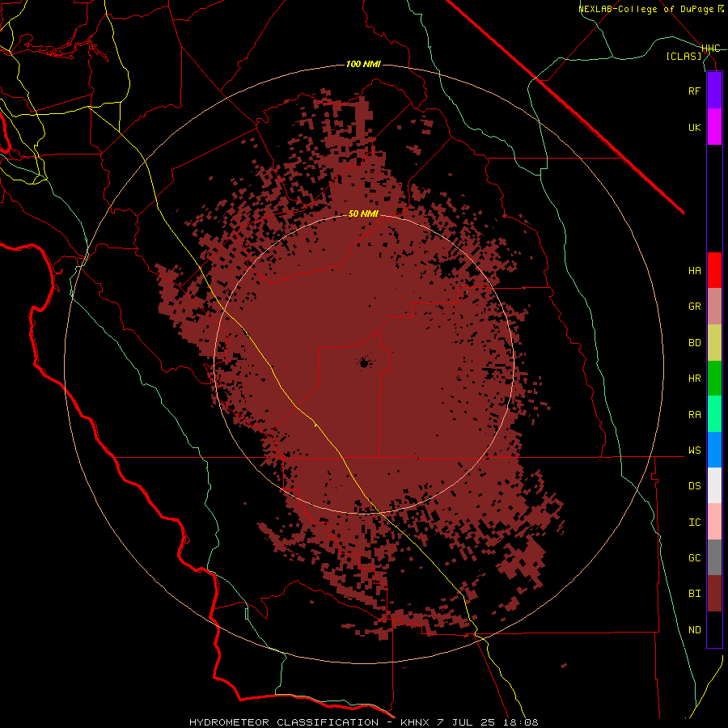Click the BI legend label

point(694,594)
